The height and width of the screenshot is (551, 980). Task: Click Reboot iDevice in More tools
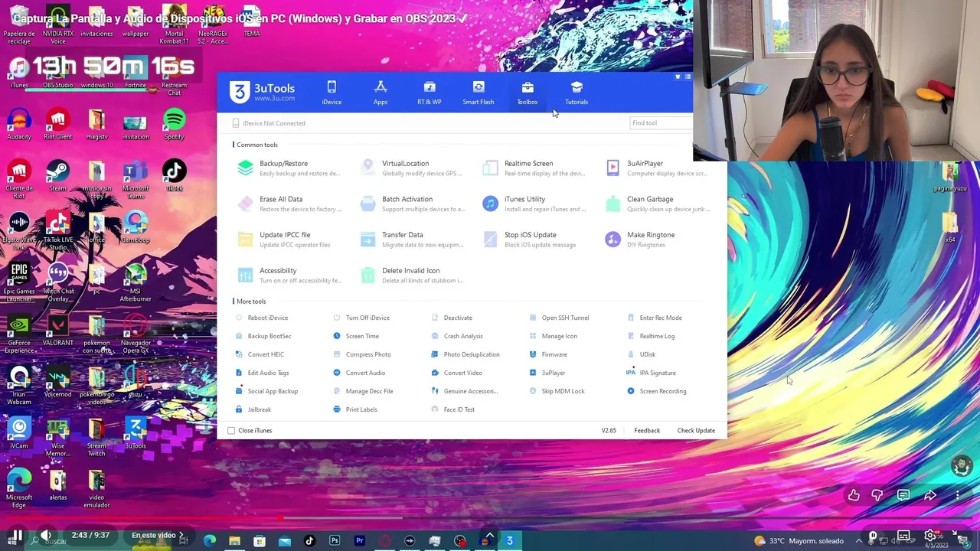click(x=262, y=318)
